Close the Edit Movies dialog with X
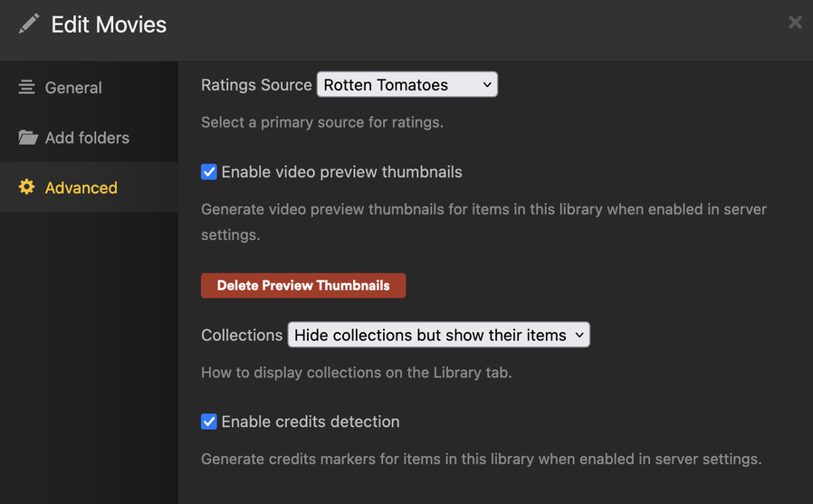 pyautogui.click(x=795, y=23)
